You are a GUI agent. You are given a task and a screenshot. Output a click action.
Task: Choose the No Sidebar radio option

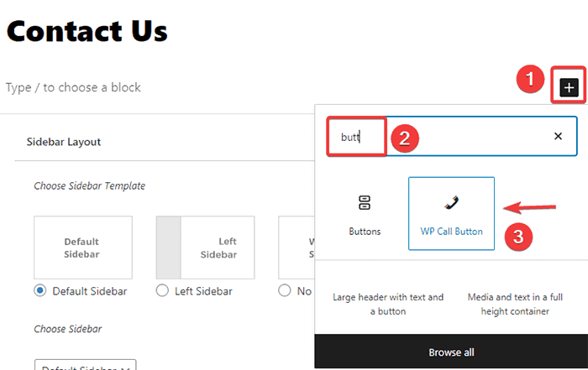point(285,291)
